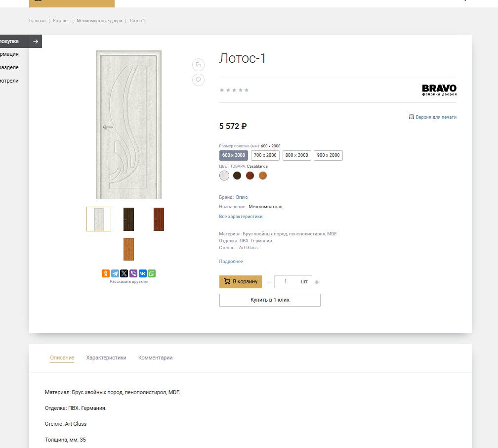Open the Комментарии tab
Image resolution: width=498 pixels, height=448 pixels.
155,358
